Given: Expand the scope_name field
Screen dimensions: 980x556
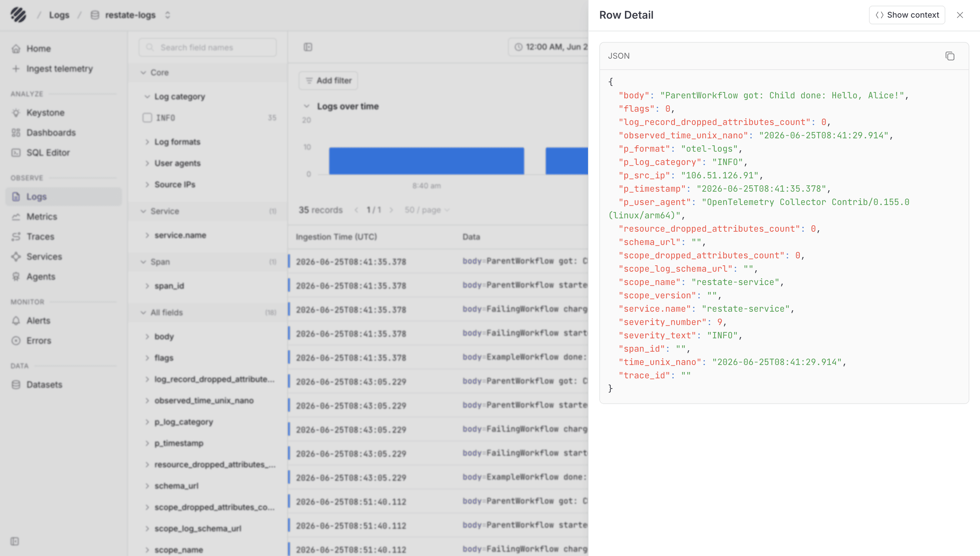Looking at the screenshot, I should pyautogui.click(x=147, y=550).
